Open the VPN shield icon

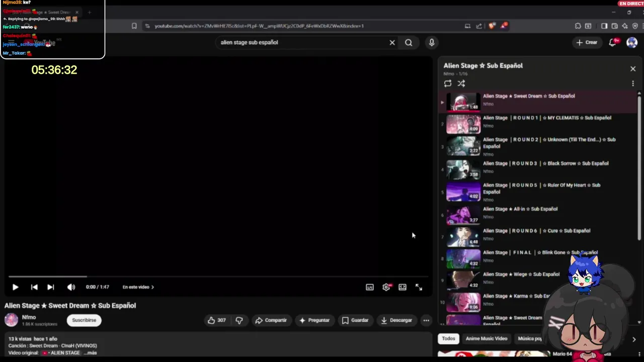click(x=635, y=26)
